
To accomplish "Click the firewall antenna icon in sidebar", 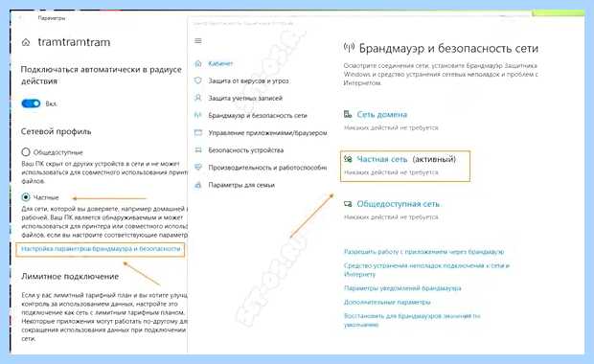I will click(198, 115).
